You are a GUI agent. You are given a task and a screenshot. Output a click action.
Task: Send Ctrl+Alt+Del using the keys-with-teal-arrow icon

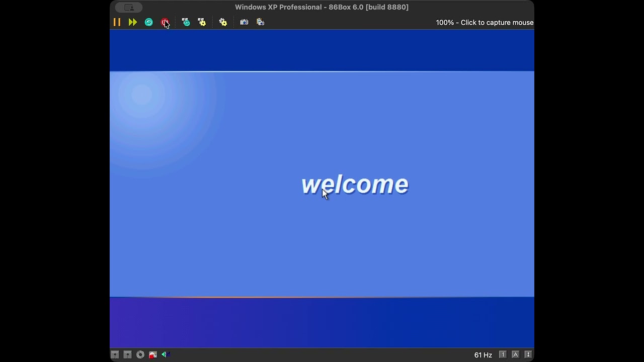coord(186,22)
